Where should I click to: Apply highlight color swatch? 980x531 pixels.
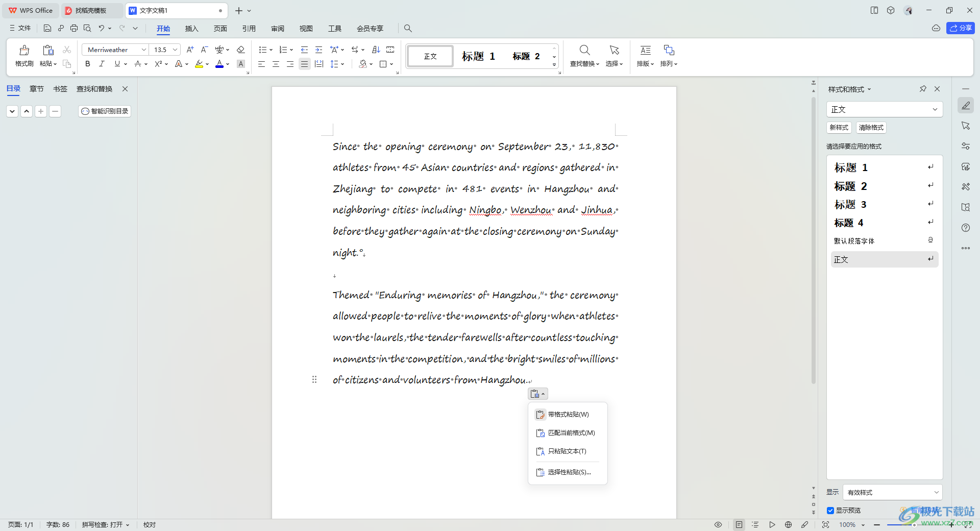199,64
